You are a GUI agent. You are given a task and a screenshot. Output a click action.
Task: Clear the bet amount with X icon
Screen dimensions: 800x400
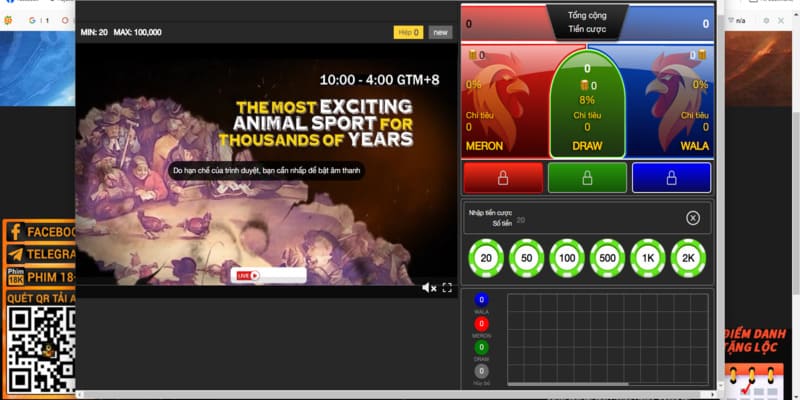tap(692, 218)
